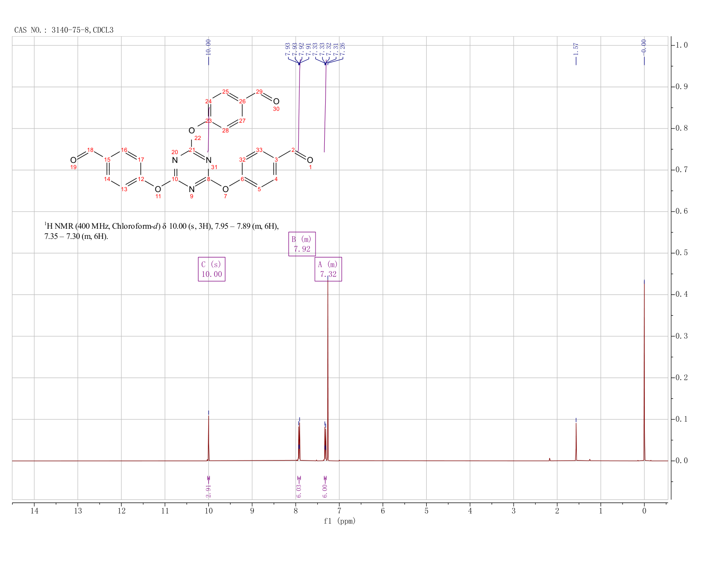The height and width of the screenshot is (563, 728).
Task: Select the 10.00 peak label above the spectrum
Action: tap(209, 47)
